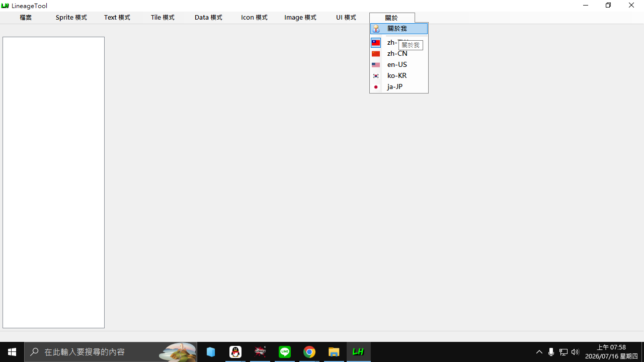Click inside the empty left list panel
Viewport: 644px width, 362px height.
(x=53, y=183)
